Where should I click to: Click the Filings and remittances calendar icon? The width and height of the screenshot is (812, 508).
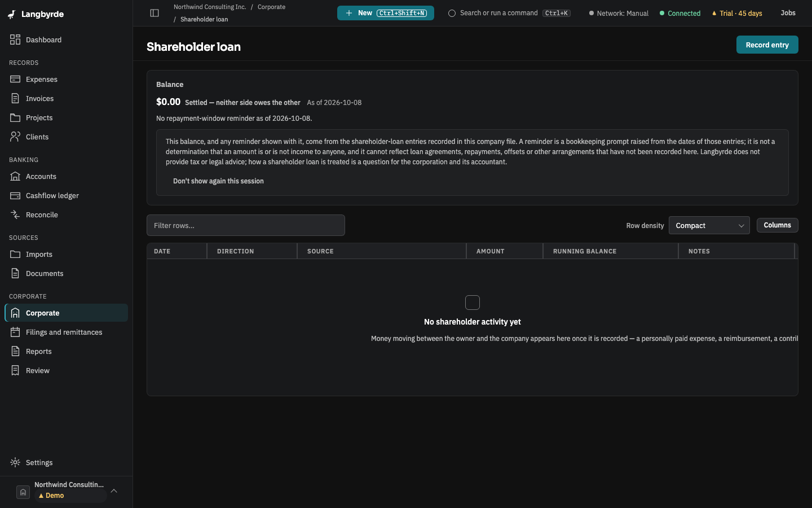tap(15, 332)
